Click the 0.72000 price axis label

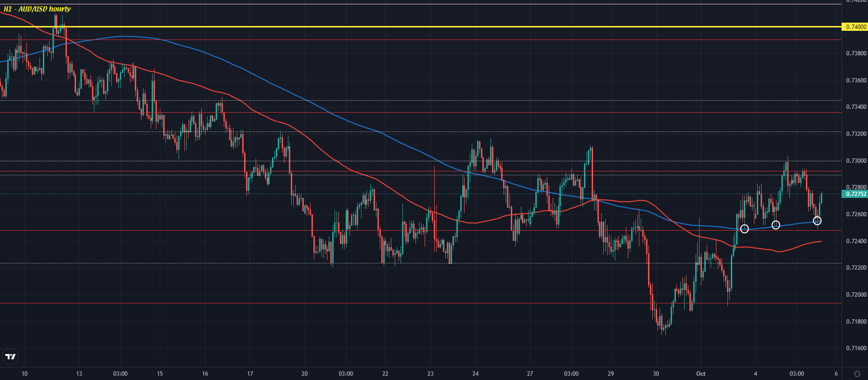856,295
